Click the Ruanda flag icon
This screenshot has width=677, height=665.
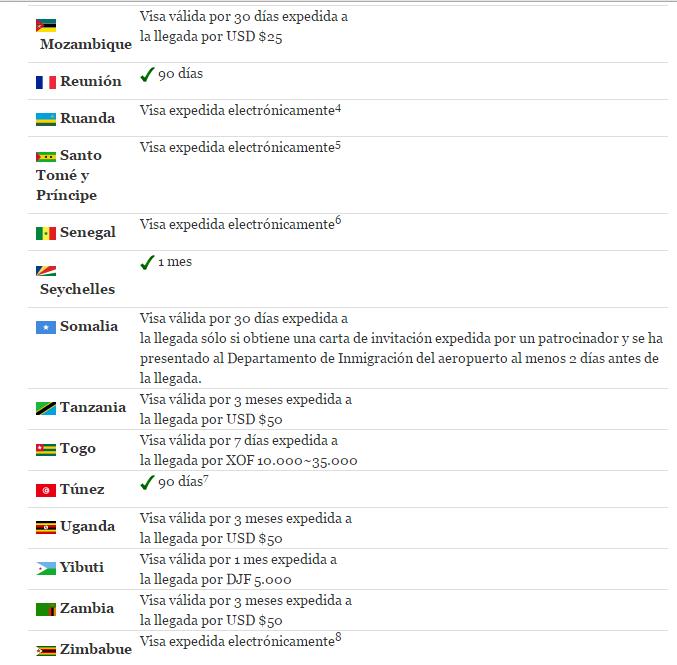click(x=45, y=119)
